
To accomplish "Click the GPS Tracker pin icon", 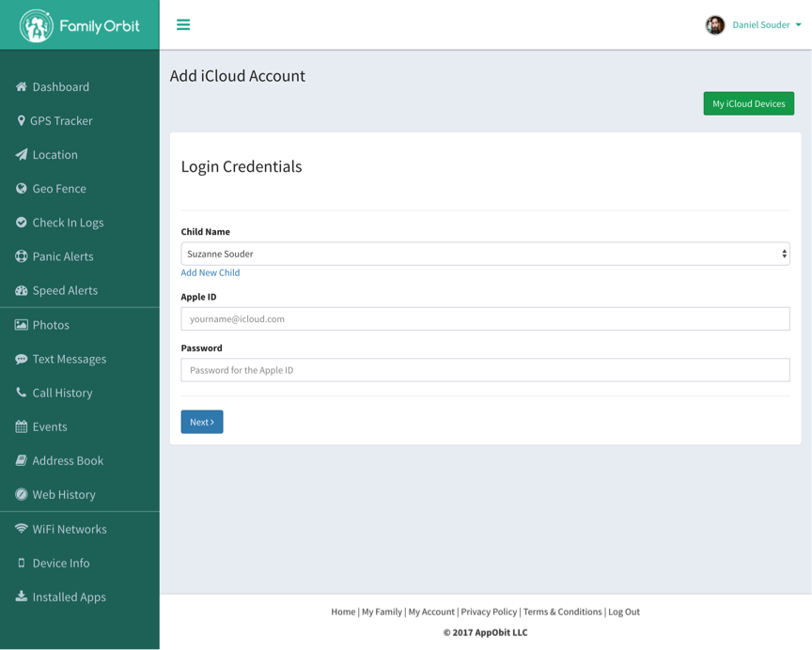I will pos(22,120).
